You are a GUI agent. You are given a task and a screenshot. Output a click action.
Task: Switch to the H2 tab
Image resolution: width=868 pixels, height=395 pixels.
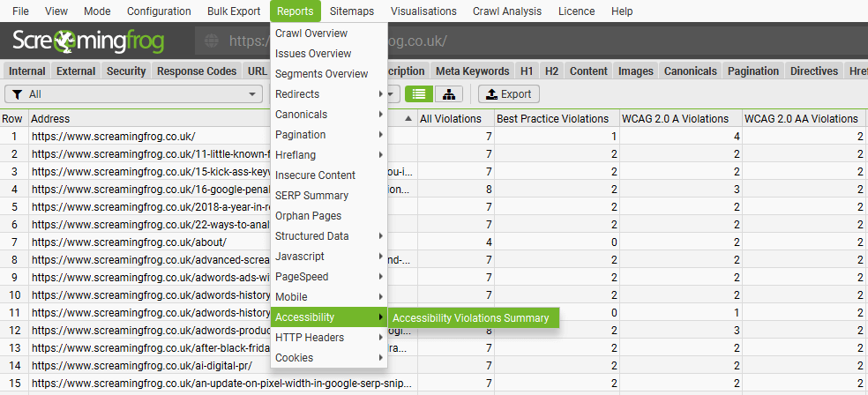[x=551, y=71]
